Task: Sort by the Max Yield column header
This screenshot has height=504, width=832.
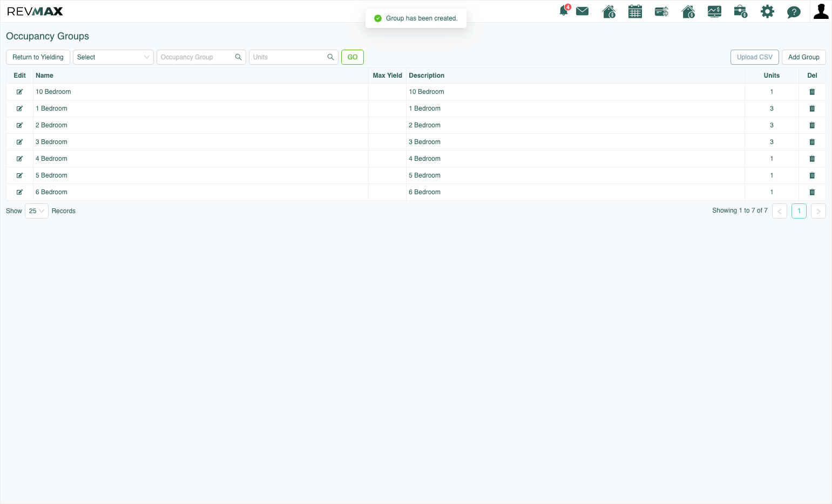Action: pyautogui.click(x=387, y=76)
